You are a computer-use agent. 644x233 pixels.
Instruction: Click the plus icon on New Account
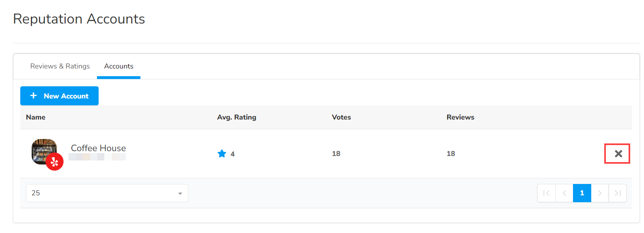coord(34,96)
